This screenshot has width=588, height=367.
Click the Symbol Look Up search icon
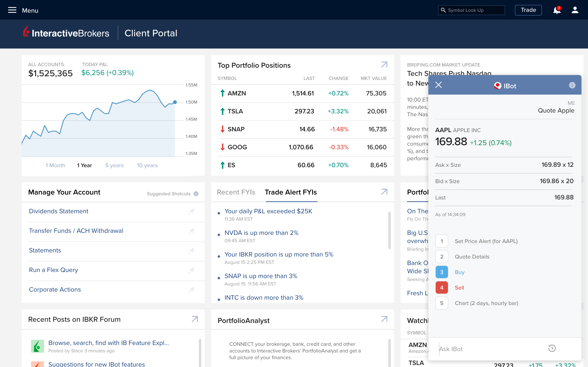tap(443, 10)
